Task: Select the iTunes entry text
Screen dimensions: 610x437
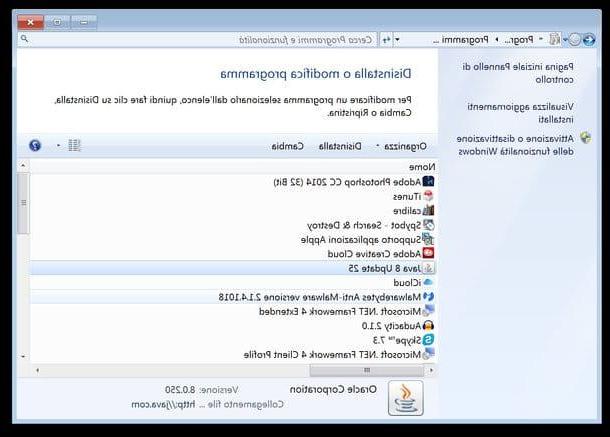Action: pyautogui.click(x=407, y=197)
